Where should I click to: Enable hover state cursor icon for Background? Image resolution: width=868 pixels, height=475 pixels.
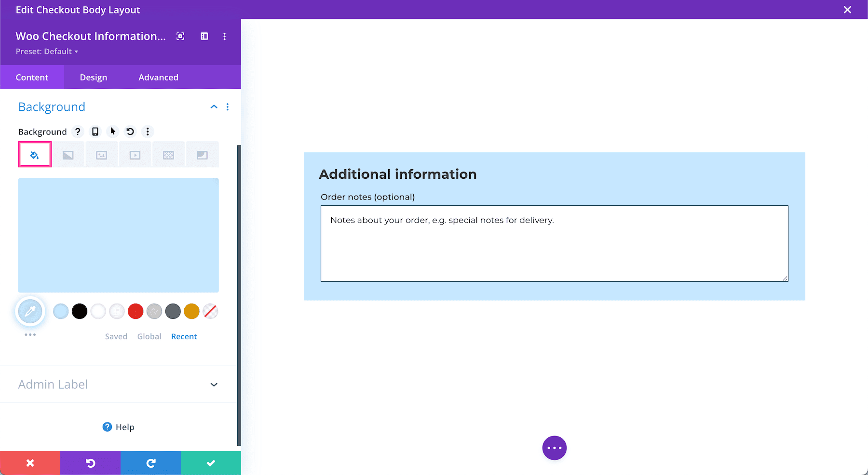pos(113,132)
